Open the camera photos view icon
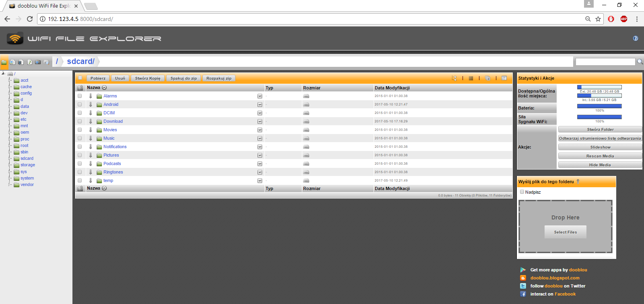This screenshot has width=644, height=304. coord(38,62)
